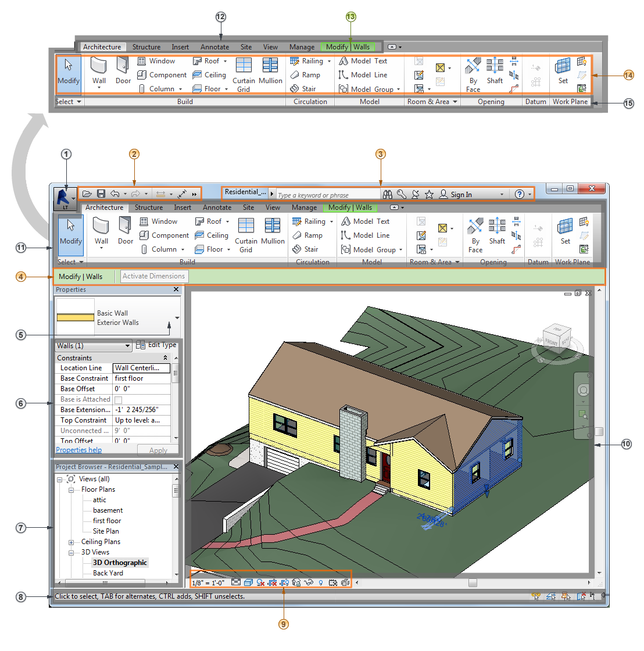Click the Apply button in Properties palette
This screenshot has width=644, height=651.
click(x=158, y=450)
